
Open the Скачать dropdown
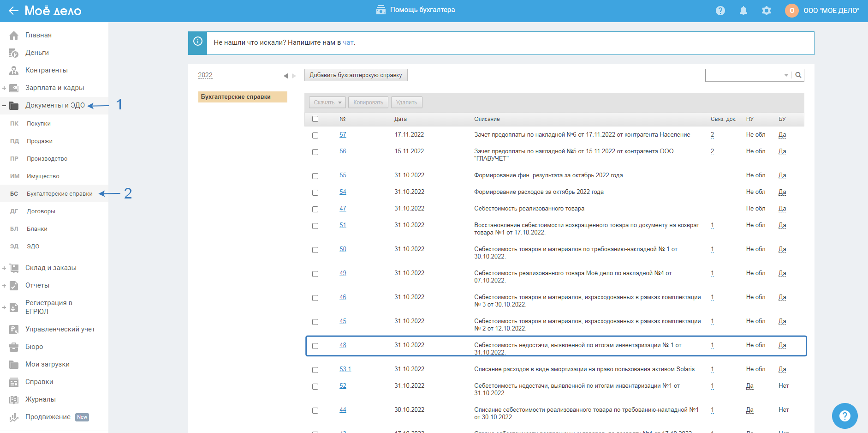tap(327, 102)
